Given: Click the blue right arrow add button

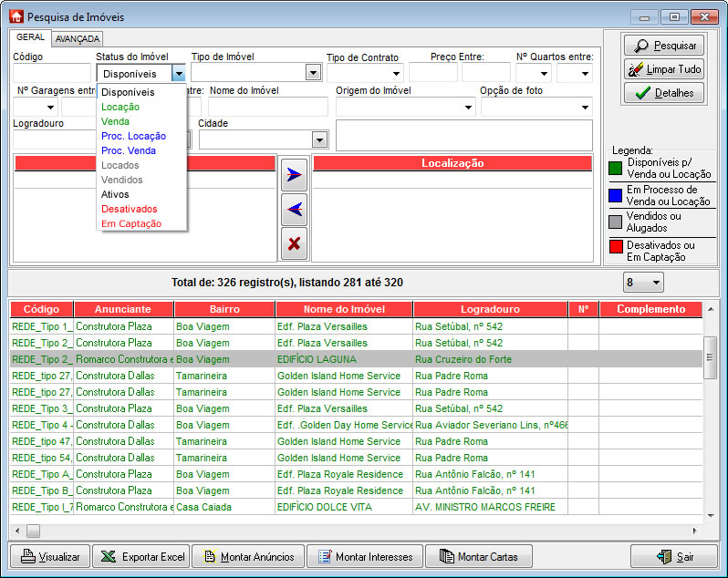Looking at the screenshot, I should 293,176.
